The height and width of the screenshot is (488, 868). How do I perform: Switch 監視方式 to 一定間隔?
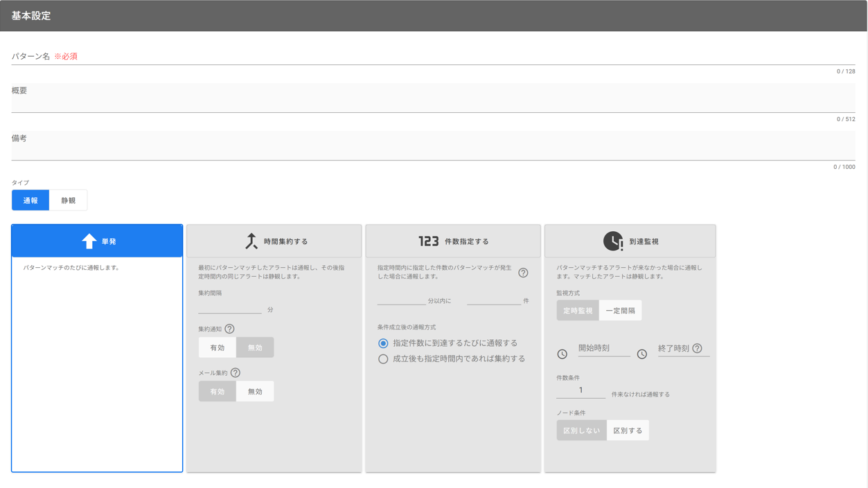pos(620,311)
